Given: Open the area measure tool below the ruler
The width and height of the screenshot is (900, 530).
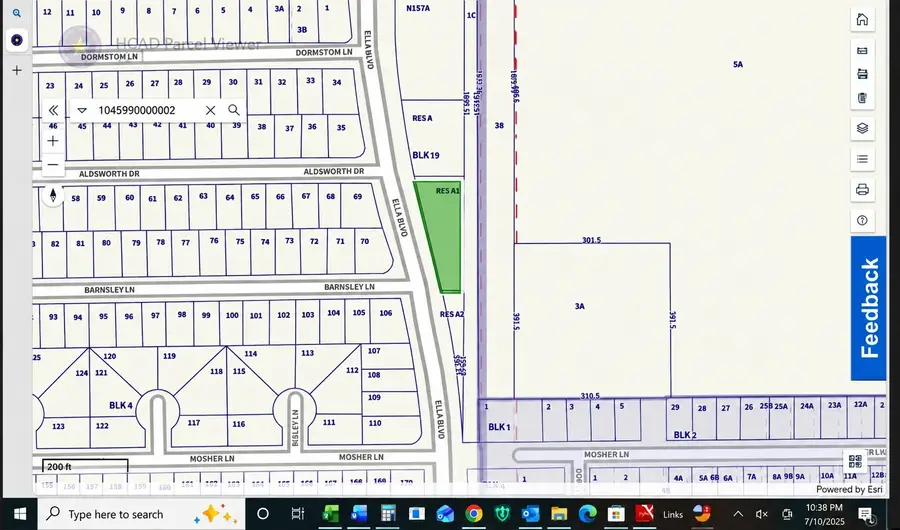Looking at the screenshot, I should 862,73.
